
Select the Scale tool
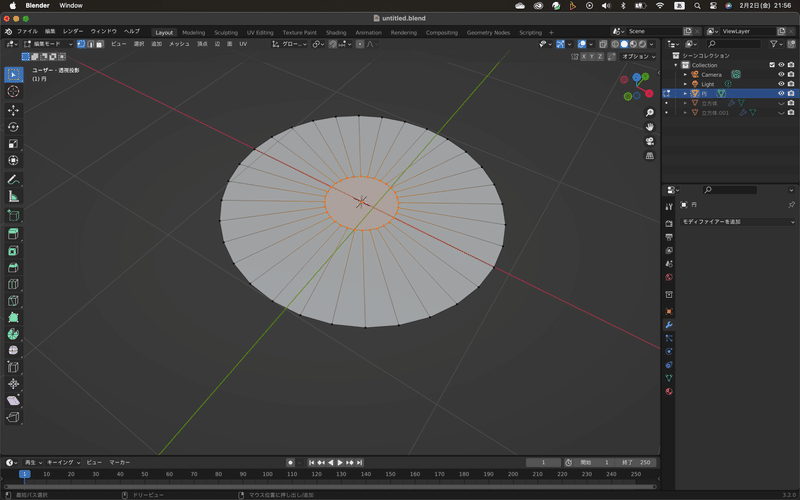pos(14,144)
